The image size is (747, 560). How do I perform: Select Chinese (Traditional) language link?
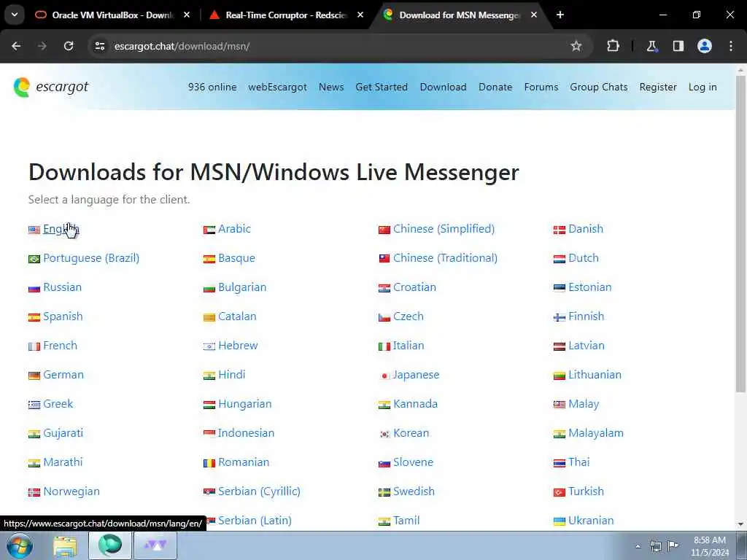[x=445, y=258]
